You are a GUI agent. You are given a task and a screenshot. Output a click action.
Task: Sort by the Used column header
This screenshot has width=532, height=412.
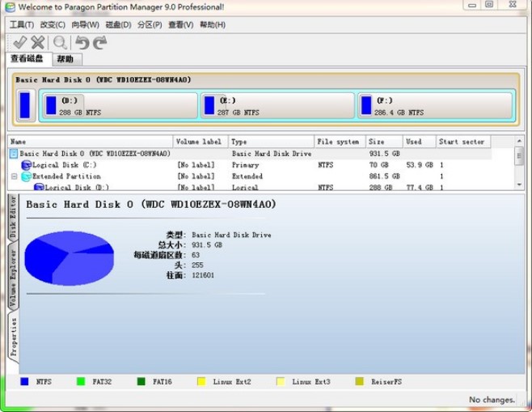click(420, 142)
